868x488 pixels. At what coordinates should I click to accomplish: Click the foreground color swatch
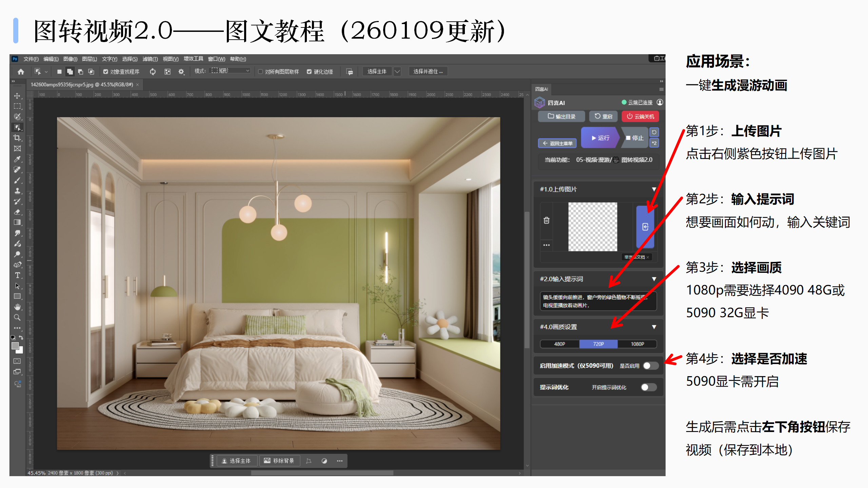coord(15,346)
